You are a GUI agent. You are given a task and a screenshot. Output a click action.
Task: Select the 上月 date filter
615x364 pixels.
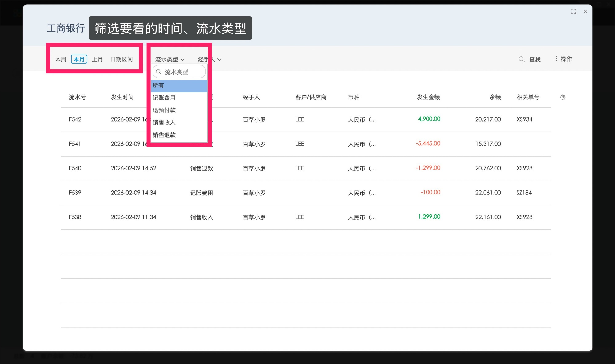pos(98,59)
